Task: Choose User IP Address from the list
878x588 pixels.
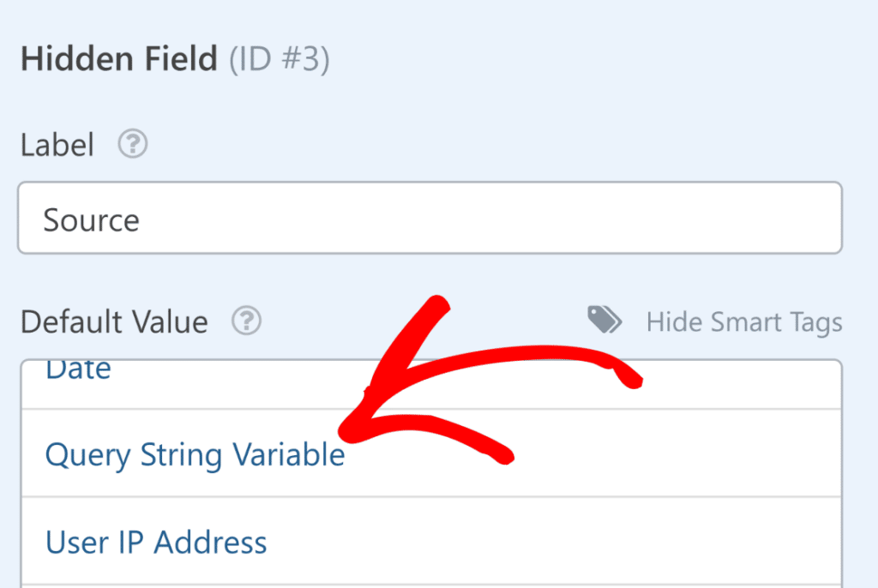Action: [x=156, y=542]
